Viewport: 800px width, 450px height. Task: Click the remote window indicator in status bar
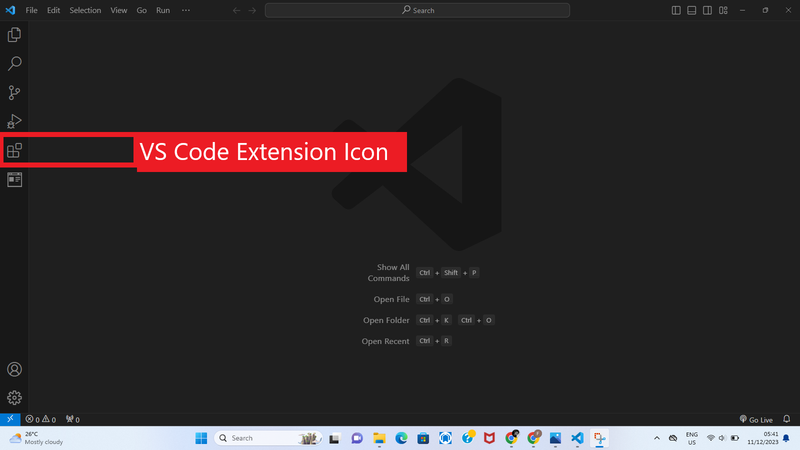[10, 419]
